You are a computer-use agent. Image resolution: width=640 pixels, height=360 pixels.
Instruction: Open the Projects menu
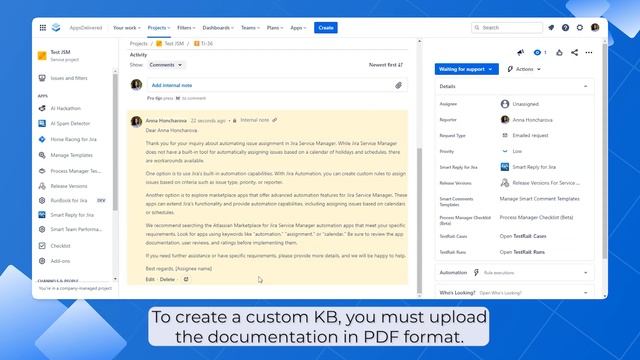[x=159, y=28]
